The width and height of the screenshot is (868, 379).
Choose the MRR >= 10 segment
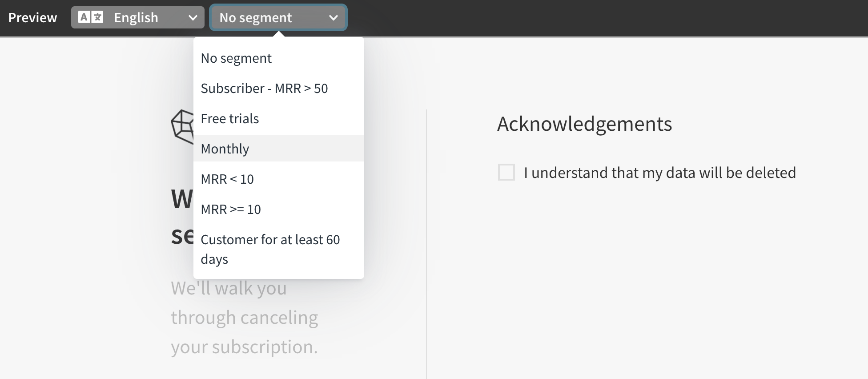[279, 210]
